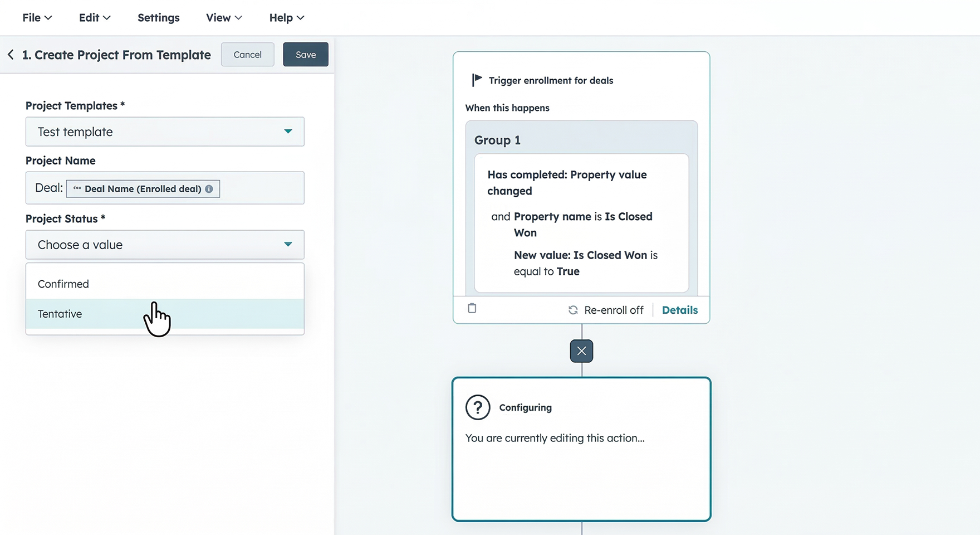Click the question mark Configuring icon
The width and height of the screenshot is (980, 535).
click(x=478, y=407)
